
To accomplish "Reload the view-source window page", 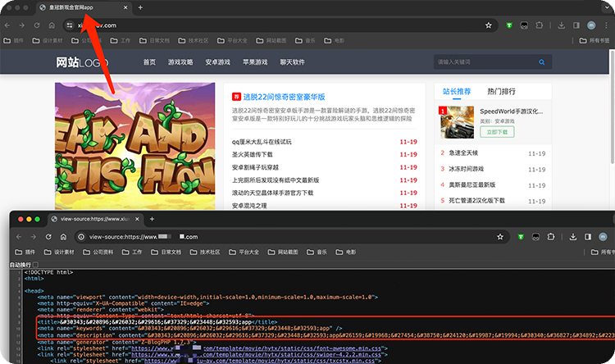I will pos(48,237).
